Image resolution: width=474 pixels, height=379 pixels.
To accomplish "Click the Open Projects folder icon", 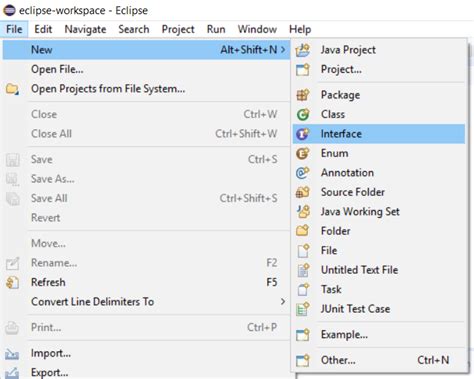I will pyautogui.click(x=12, y=89).
